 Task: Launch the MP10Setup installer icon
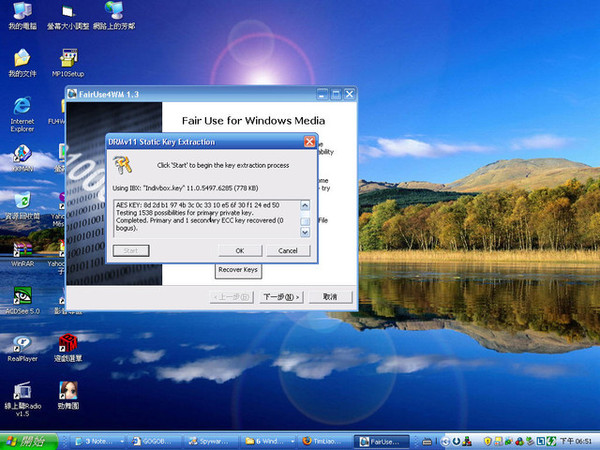point(68,63)
